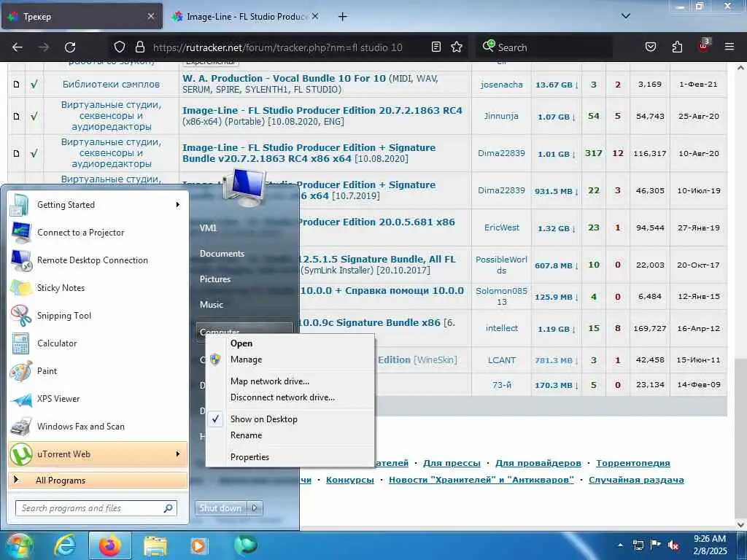Screen dimensions: 747x560
Task: Download the 13.67 GB torrent link
Action: 557,85
